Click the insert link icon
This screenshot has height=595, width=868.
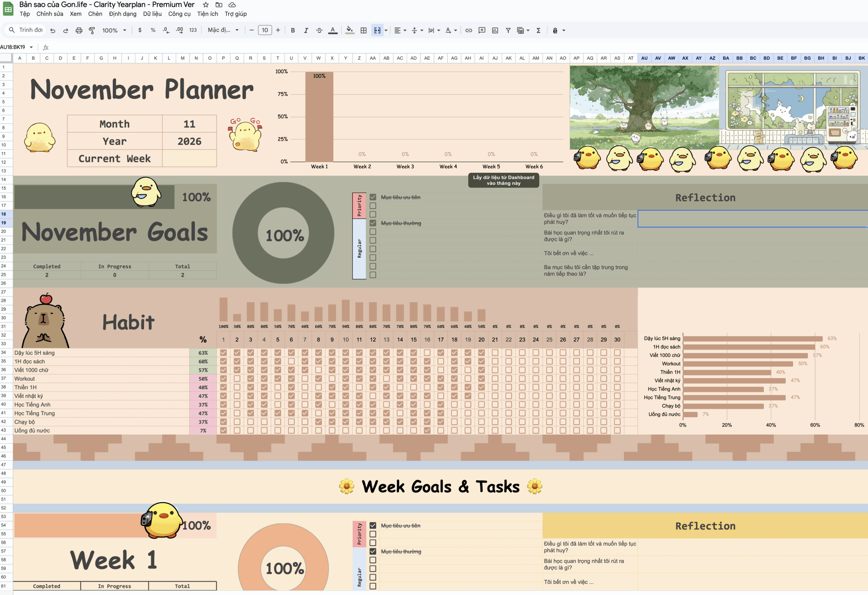tap(468, 30)
